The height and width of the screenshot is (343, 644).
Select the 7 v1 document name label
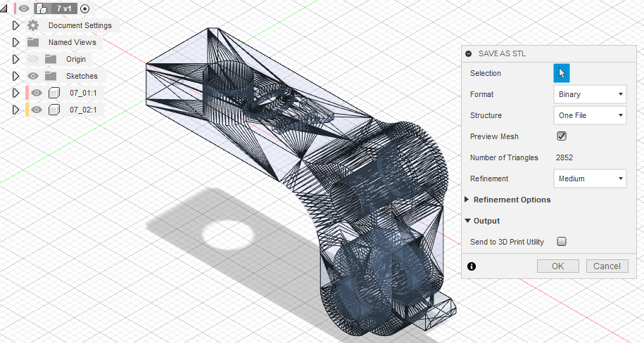(x=63, y=8)
